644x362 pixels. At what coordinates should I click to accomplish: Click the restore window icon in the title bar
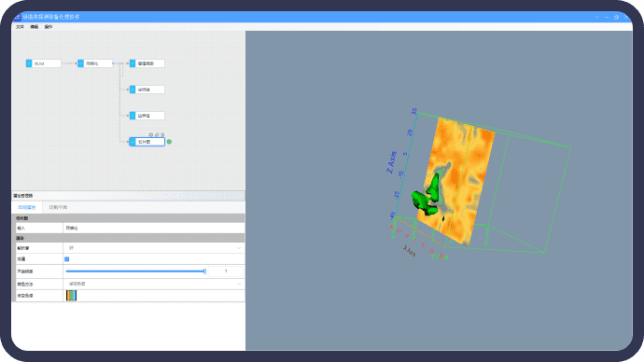tap(616, 17)
